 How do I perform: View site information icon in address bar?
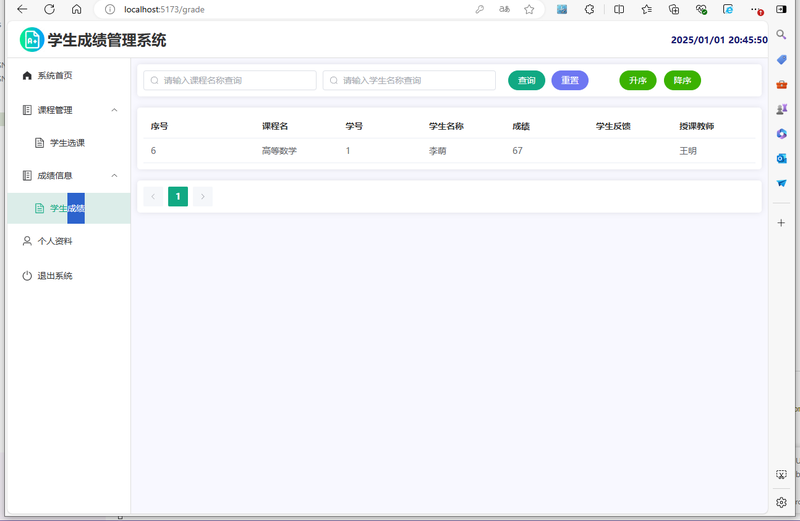(110, 9)
